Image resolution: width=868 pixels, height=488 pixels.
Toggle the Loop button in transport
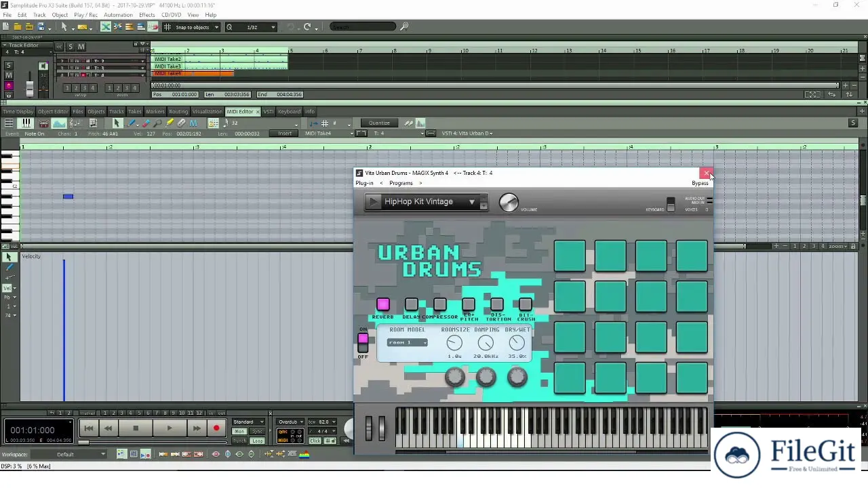pyautogui.click(x=258, y=441)
